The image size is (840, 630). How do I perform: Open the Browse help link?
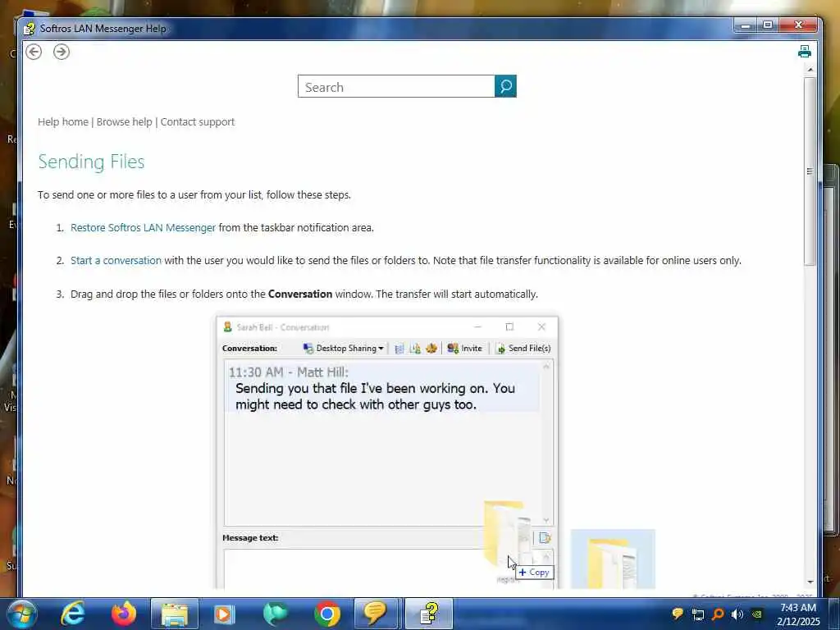[125, 121]
